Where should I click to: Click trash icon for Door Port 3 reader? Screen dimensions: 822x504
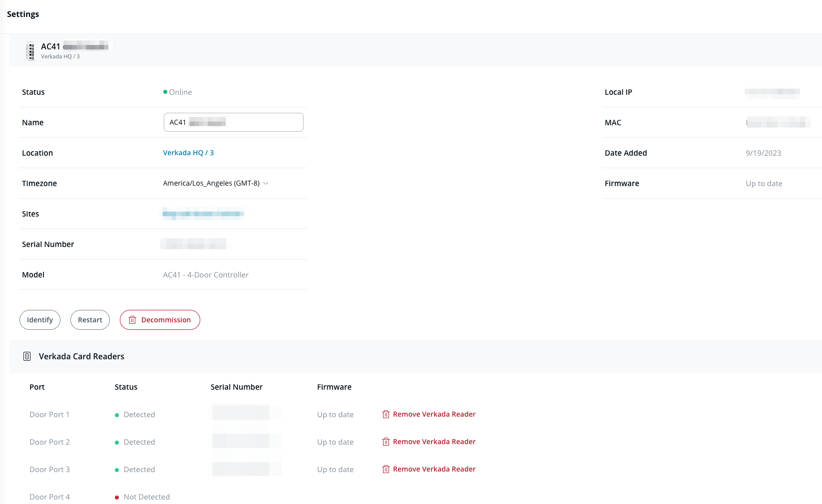pyautogui.click(x=386, y=469)
